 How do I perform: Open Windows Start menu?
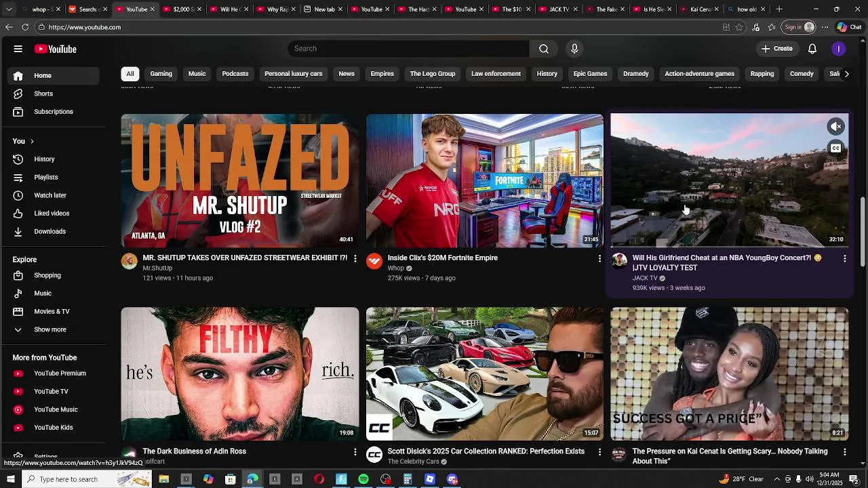[x=10, y=479]
